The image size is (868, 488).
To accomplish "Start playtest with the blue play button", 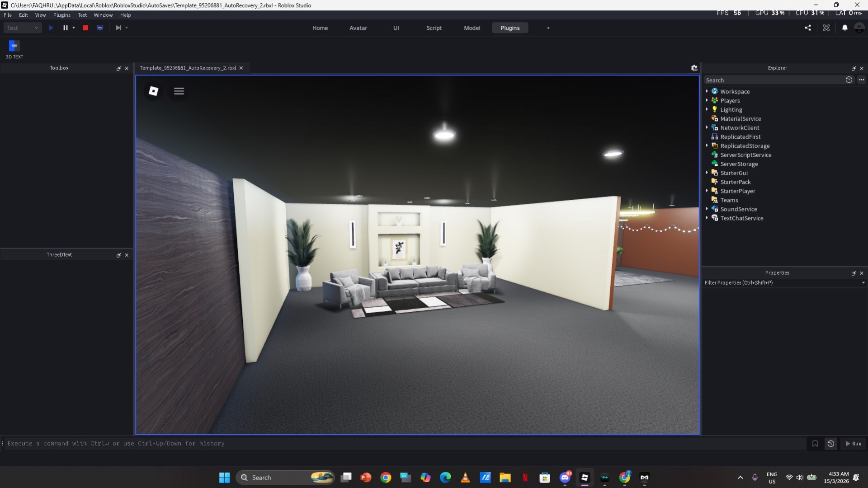I will (x=51, y=28).
